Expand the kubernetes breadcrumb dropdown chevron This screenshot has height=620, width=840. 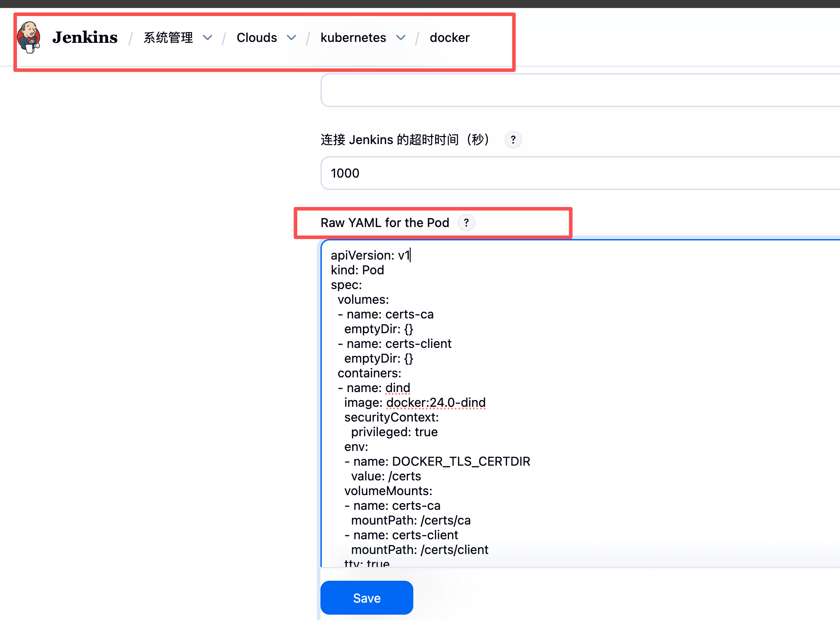401,37
